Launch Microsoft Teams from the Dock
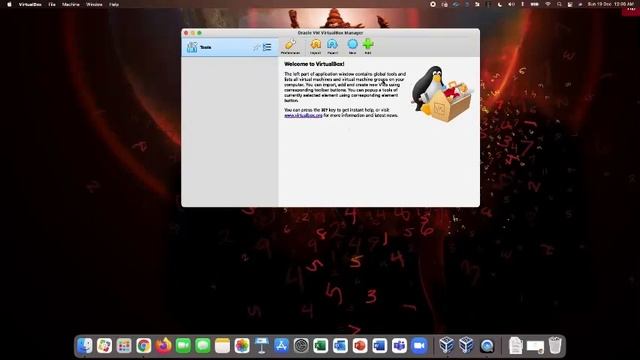The height and width of the screenshot is (360, 640). 399,346
